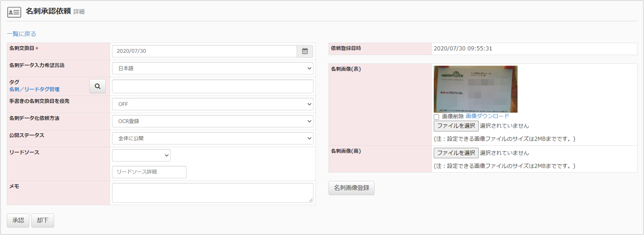Image resolution: width=644 pixels, height=235 pixels.
Task: Expand the 公開ステータス dropdown
Action: point(212,138)
